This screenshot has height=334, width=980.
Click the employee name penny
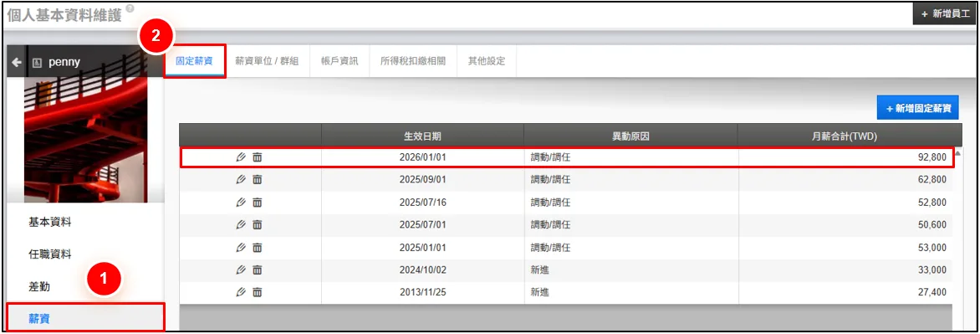pyautogui.click(x=64, y=63)
